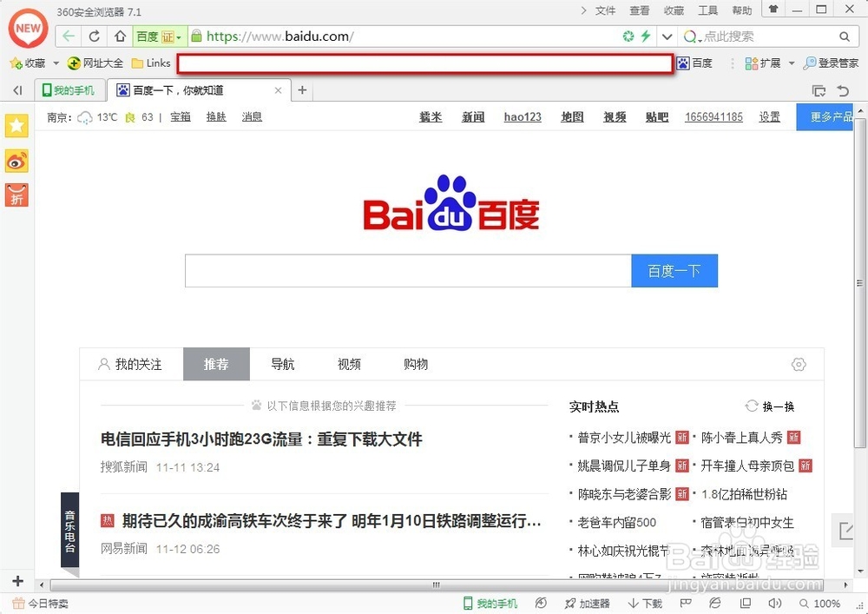Click 我的手机 in status bar
Viewport: 868px width, 614px height.
[x=490, y=604]
